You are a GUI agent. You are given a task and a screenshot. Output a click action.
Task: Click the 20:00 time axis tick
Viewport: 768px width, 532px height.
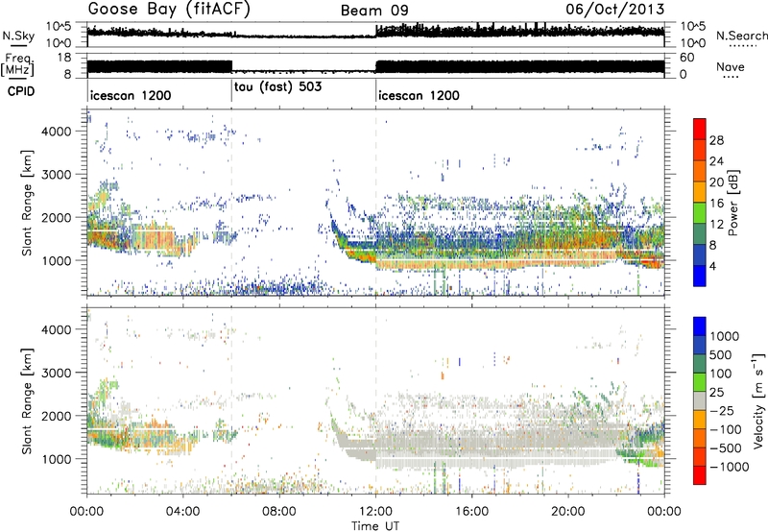click(x=568, y=511)
